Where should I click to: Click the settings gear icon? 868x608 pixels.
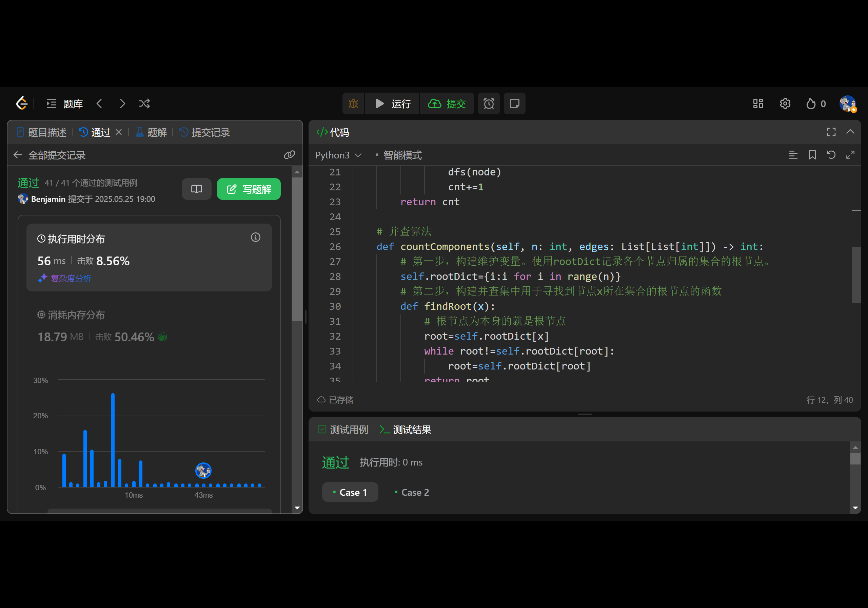(x=785, y=103)
